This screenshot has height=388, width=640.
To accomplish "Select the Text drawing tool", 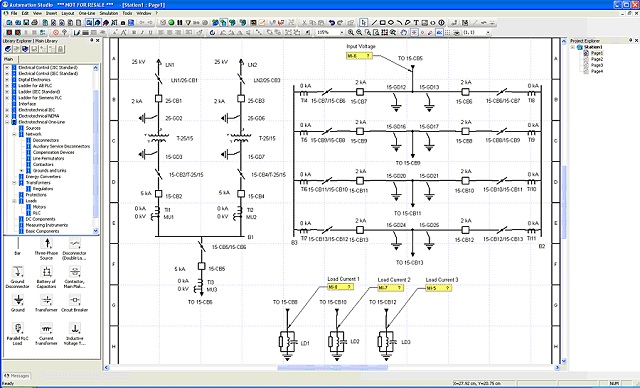I will click(x=416, y=22).
